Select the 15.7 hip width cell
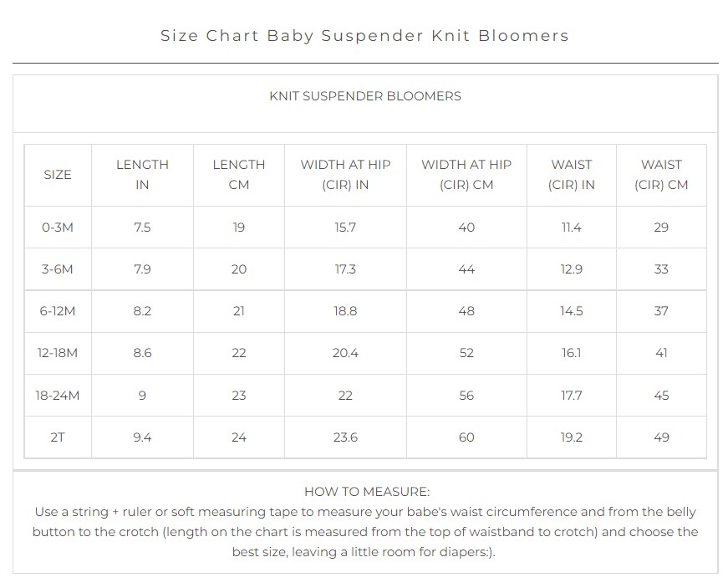This screenshot has height=588, width=728. pos(345,228)
